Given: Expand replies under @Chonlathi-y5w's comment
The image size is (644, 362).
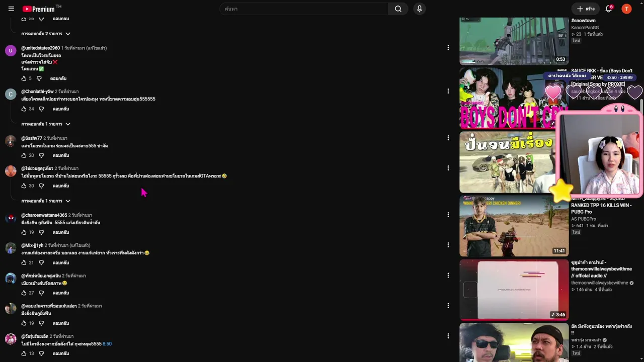Looking at the screenshot, I should tap(46, 124).
